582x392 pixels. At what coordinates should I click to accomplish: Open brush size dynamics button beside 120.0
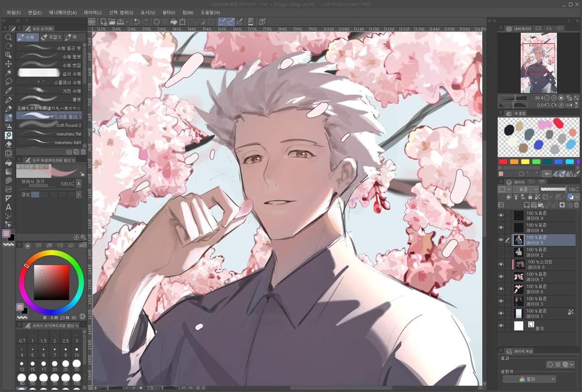pos(79,183)
